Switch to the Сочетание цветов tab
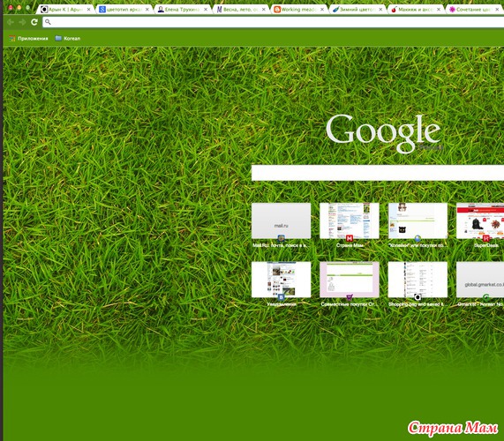504x441 pixels. point(474,10)
